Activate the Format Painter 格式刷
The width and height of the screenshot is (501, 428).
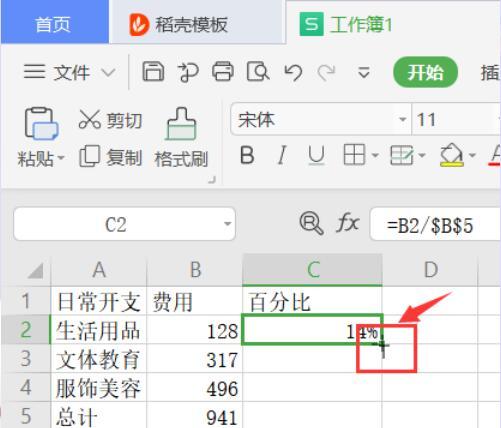click(181, 137)
